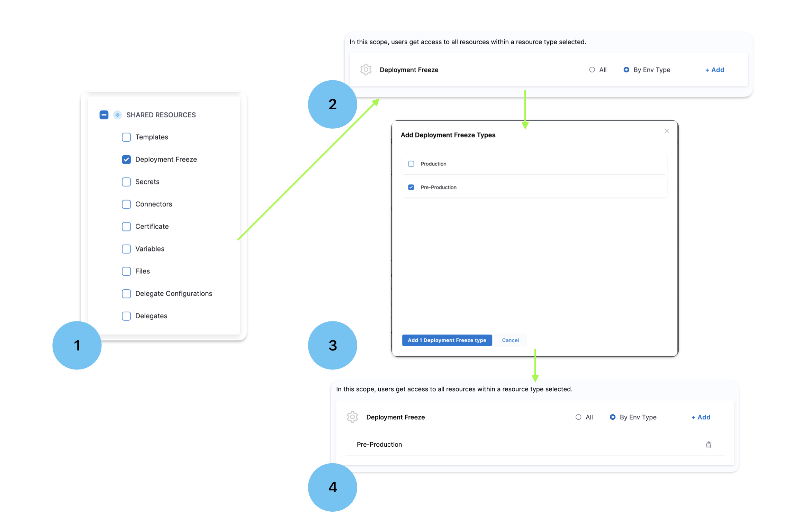Click gear icon in top Deployment Freeze row
This screenshot has width=812, height=530.
pos(366,70)
